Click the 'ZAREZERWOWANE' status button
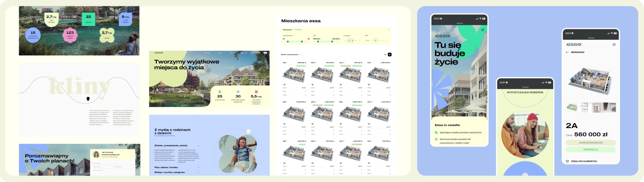The image size is (644, 182). pos(591,143)
